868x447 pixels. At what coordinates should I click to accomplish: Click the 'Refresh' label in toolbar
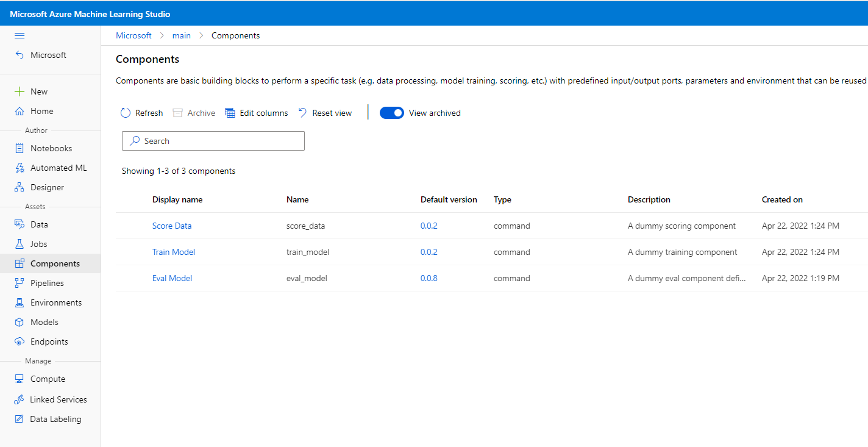click(x=149, y=113)
